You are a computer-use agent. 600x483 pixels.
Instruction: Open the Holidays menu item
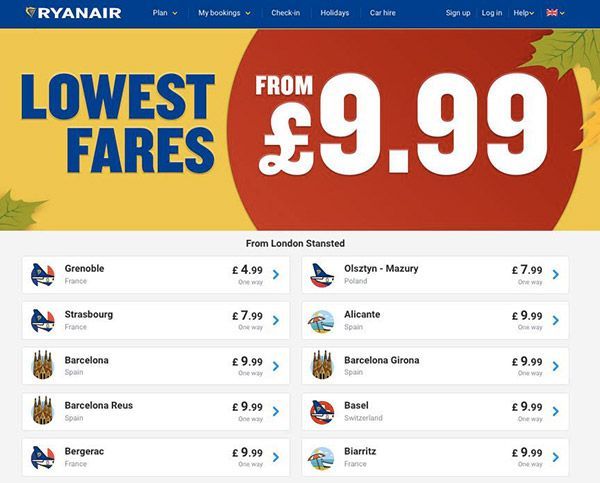[x=334, y=13]
